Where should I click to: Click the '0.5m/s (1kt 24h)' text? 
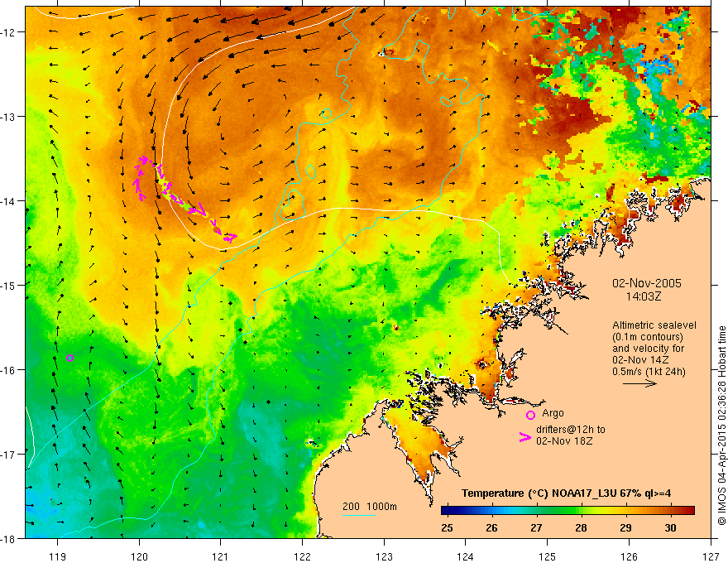tap(649, 372)
